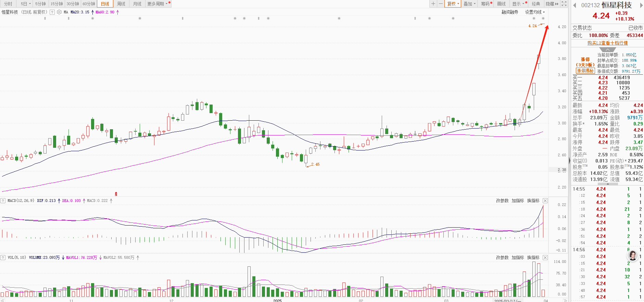Jump to latest data with double-arrow button
Viewport: 644px width, 302px height.
click(x=565, y=301)
